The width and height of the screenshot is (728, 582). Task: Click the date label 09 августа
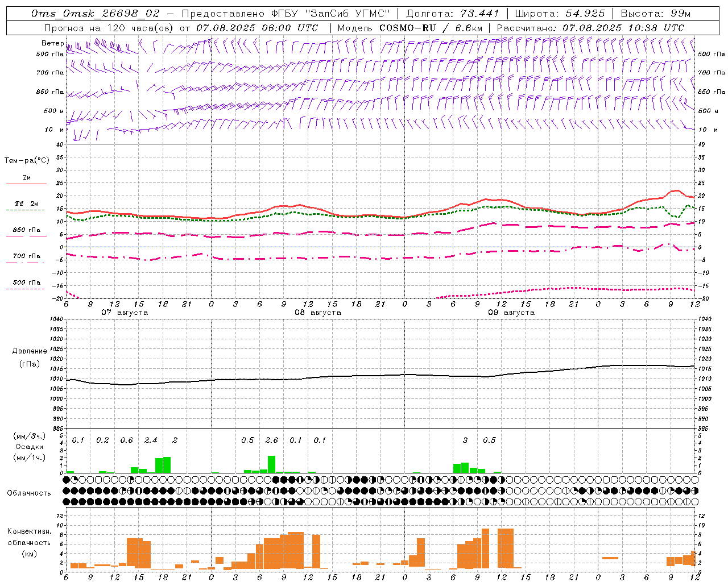tap(511, 313)
